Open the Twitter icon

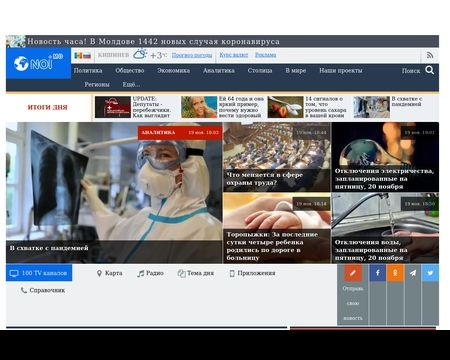tap(430, 273)
